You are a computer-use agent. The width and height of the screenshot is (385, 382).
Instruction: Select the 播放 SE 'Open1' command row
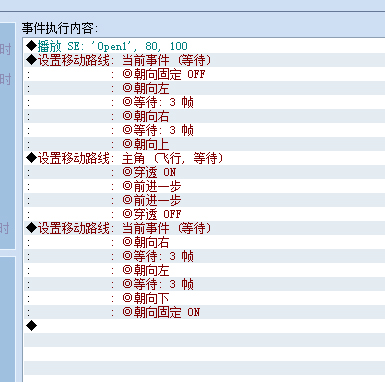tap(204, 46)
